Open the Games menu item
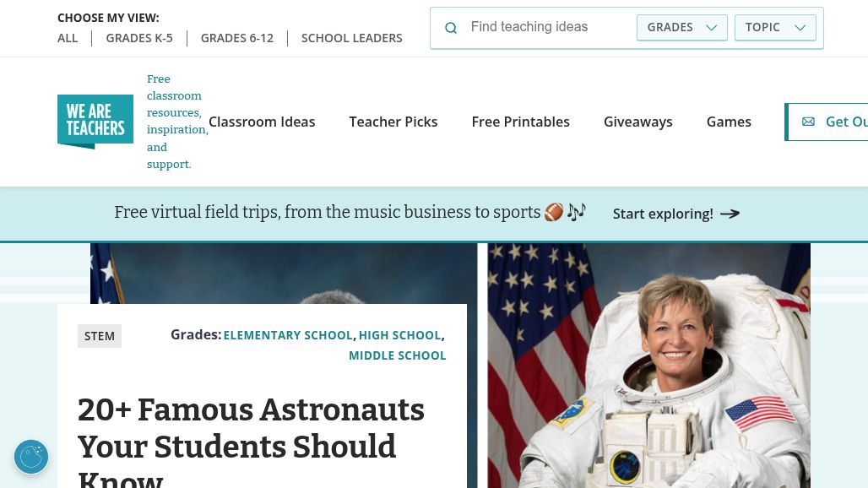The image size is (868, 488). tap(729, 122)
